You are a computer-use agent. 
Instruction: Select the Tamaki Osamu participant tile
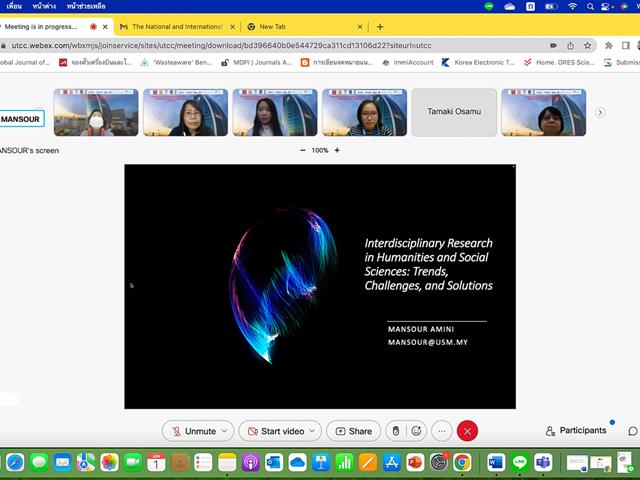pos(454,112)
